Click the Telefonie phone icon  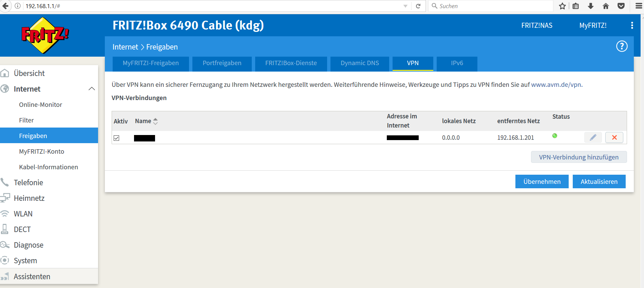[x=5, y=182]
